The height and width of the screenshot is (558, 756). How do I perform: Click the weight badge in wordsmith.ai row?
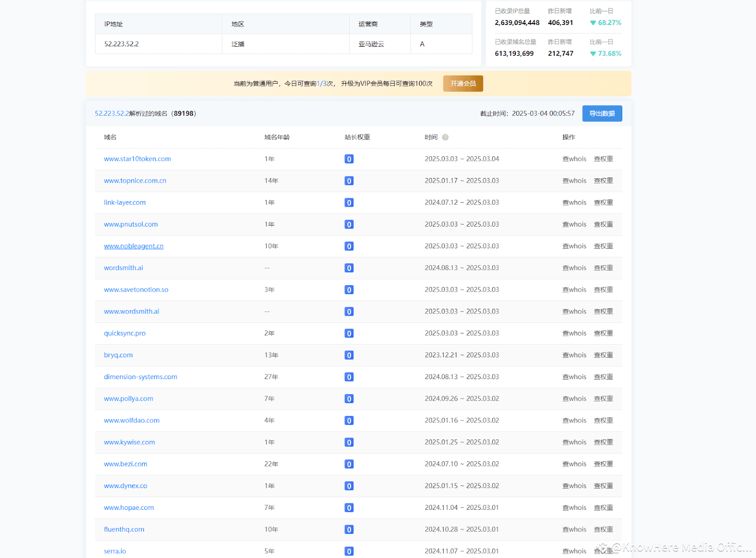pyautogui.click(x=349, y=268)
